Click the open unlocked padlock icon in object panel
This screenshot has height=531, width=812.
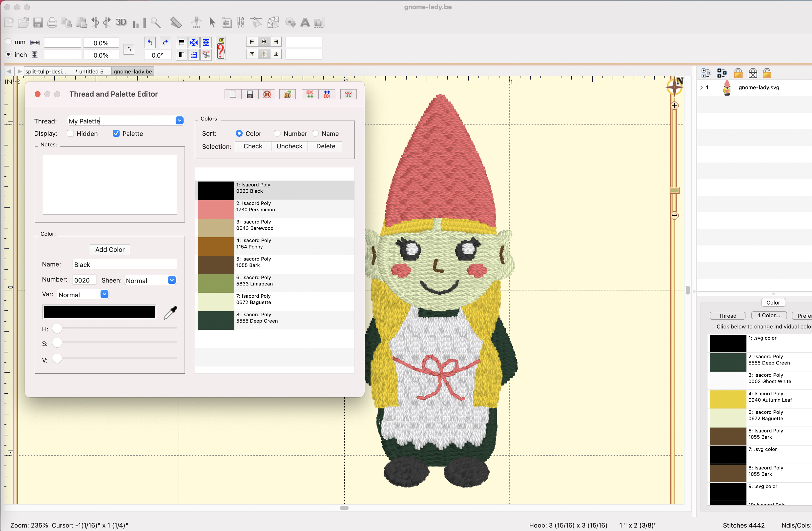coord(767,73)
